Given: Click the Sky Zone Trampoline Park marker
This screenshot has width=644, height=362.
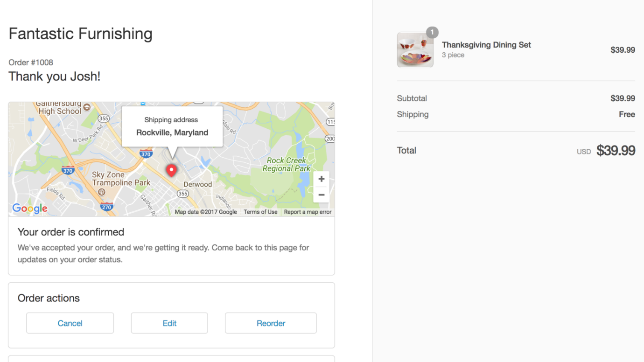Looking at the screenshot, I should tap(102, 192).
